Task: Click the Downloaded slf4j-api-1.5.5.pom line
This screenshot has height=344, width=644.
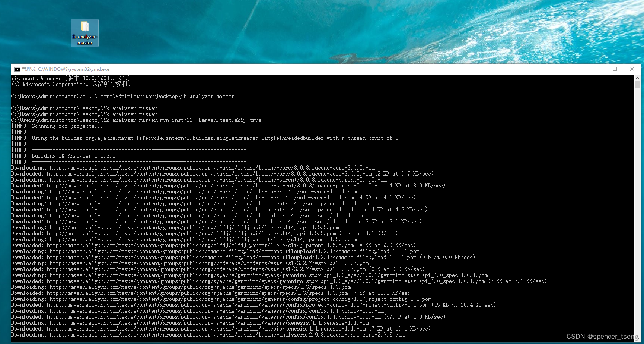Action: coord(204,233)
